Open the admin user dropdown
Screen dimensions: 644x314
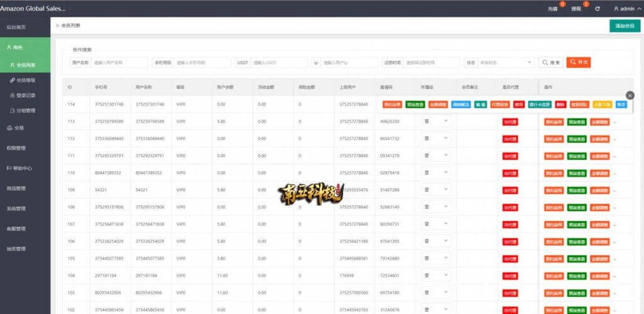pyautogui.click(x=624, y=9)
